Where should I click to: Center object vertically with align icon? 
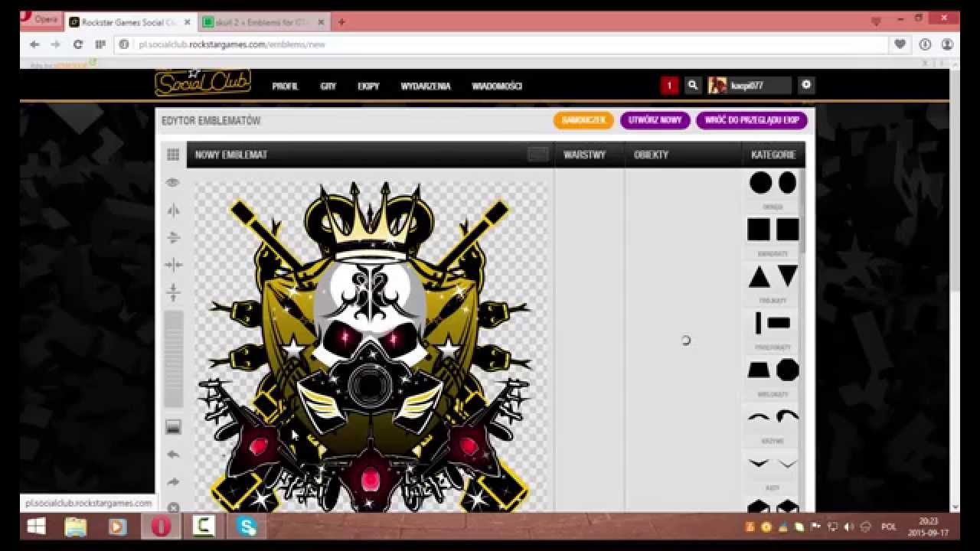coord(173,292)
